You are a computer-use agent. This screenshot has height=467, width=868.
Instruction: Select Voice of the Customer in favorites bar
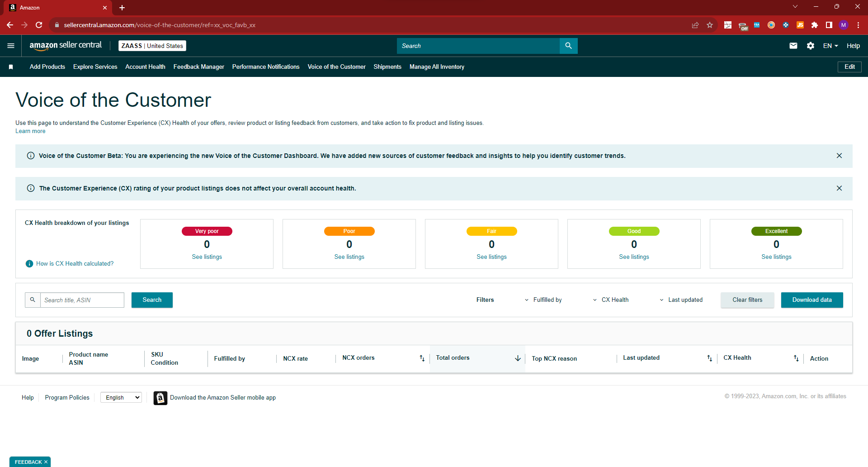pos(337,67)
